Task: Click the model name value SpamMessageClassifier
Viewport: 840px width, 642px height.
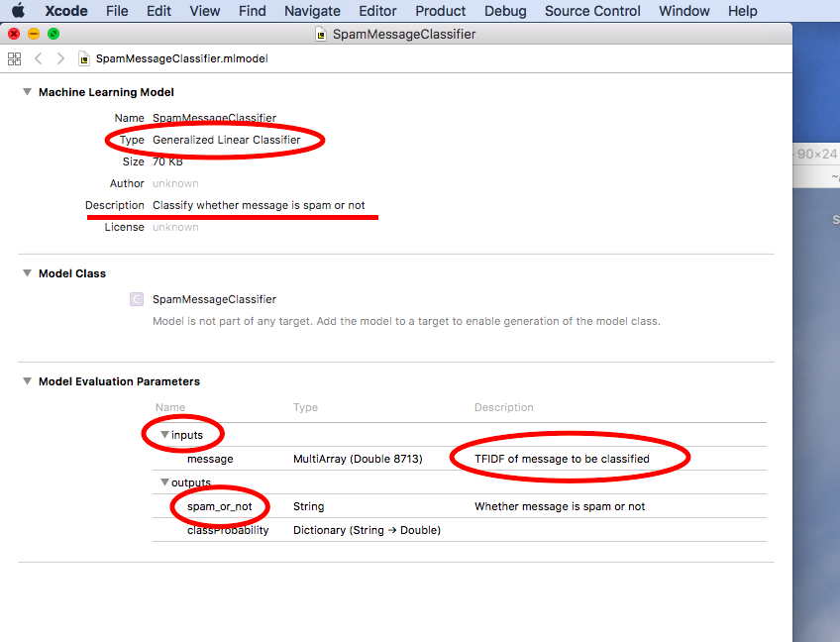Action: [214, 118]
